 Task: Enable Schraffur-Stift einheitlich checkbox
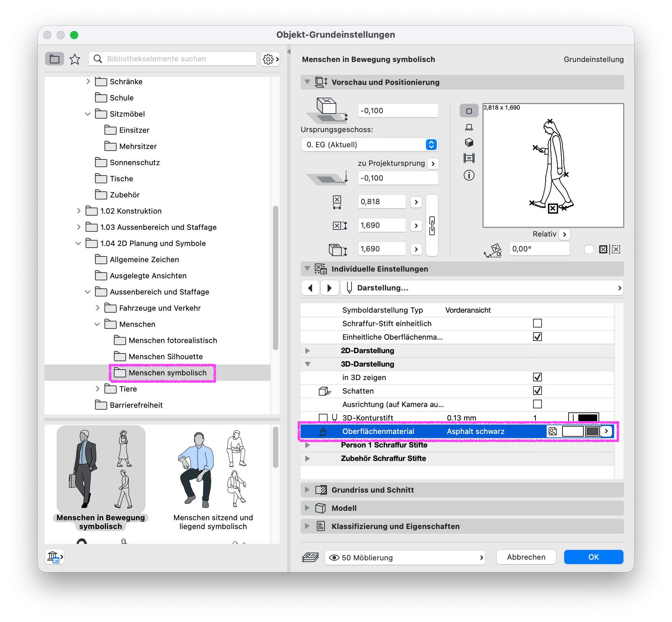tap(537, 323)
